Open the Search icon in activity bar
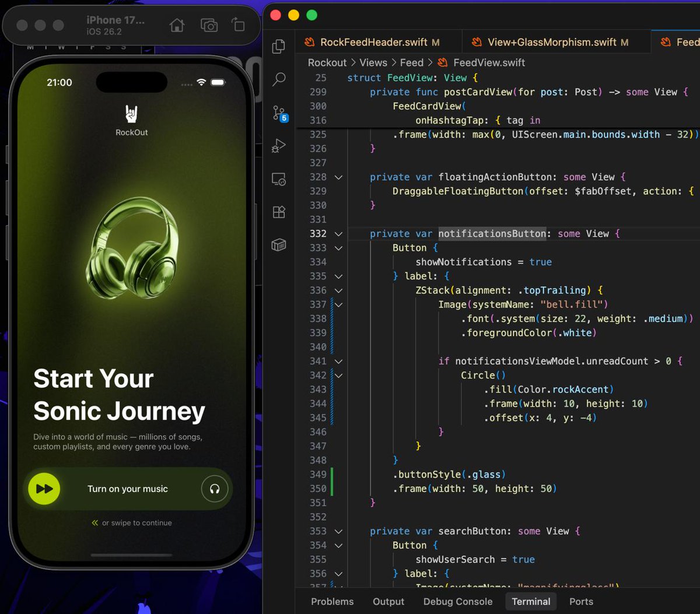This screenshot has width=700, height=614. click(279, 79)
